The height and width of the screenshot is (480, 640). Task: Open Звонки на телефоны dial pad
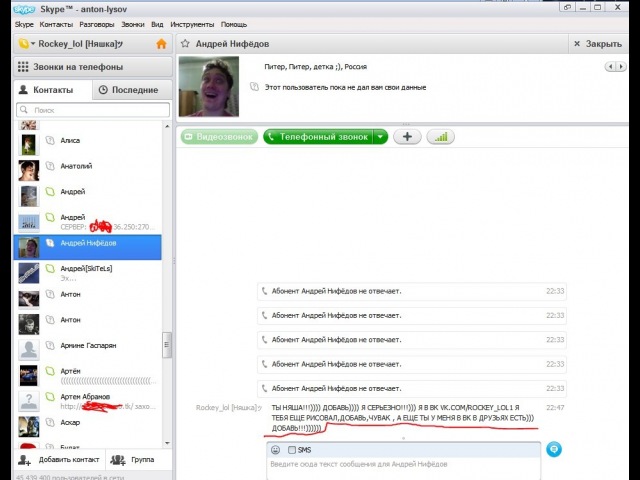click(x=93, y=67)
